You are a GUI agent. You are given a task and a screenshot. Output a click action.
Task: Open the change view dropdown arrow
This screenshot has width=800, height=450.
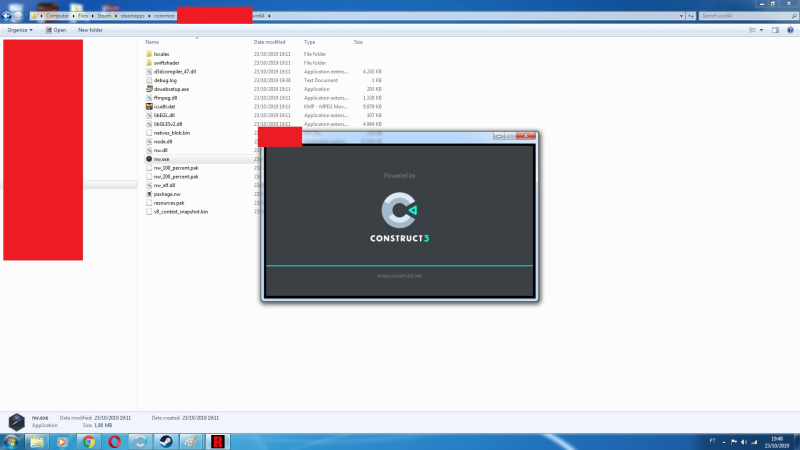761,30
